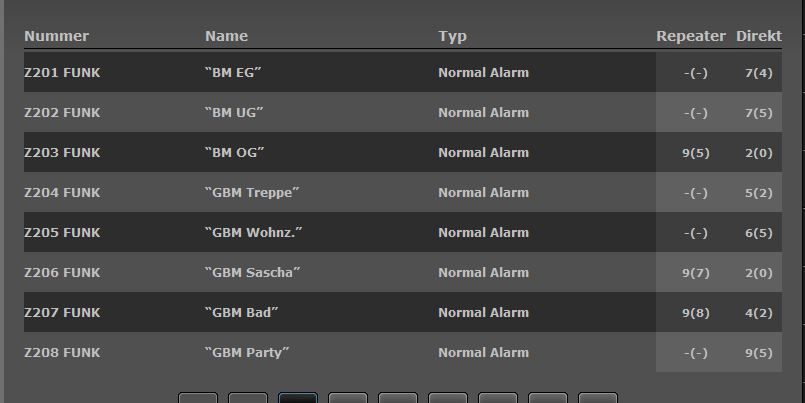Image resolution: width=805 pixels, height=403 pixels.
Task: Select the "GBM Party" zone
Action: 247,353
